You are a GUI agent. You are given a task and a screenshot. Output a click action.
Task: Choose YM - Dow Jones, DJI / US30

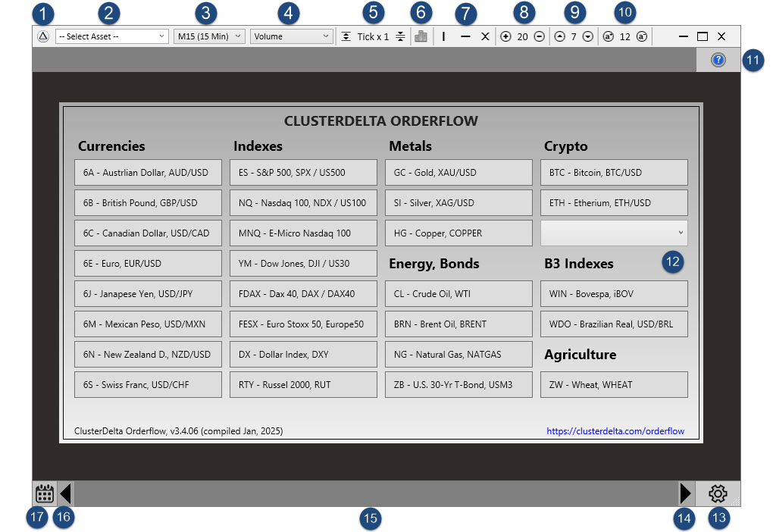point(303,263)
